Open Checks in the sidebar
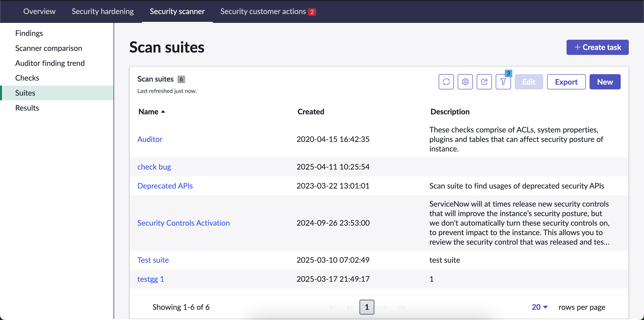 [27, 78]
